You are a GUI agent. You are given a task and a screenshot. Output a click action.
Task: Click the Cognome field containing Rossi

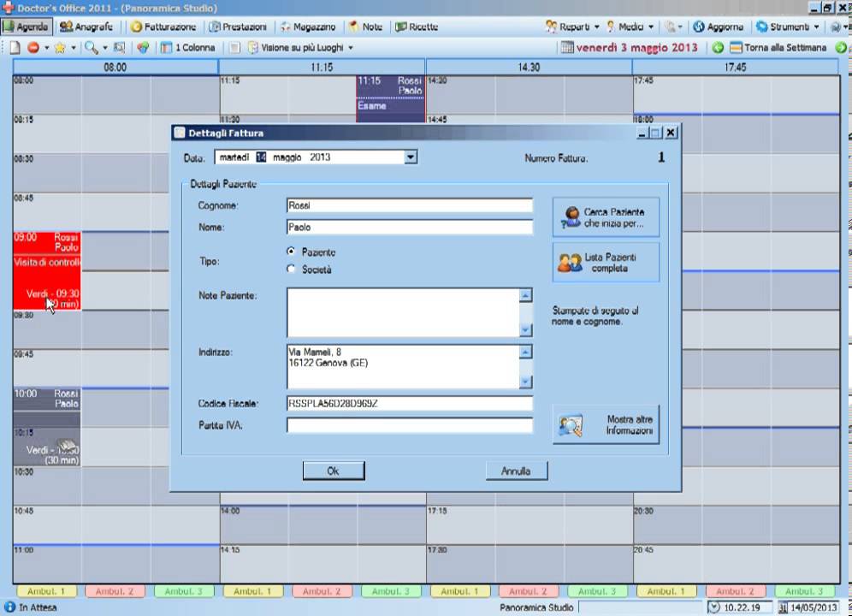click(410, 205)
